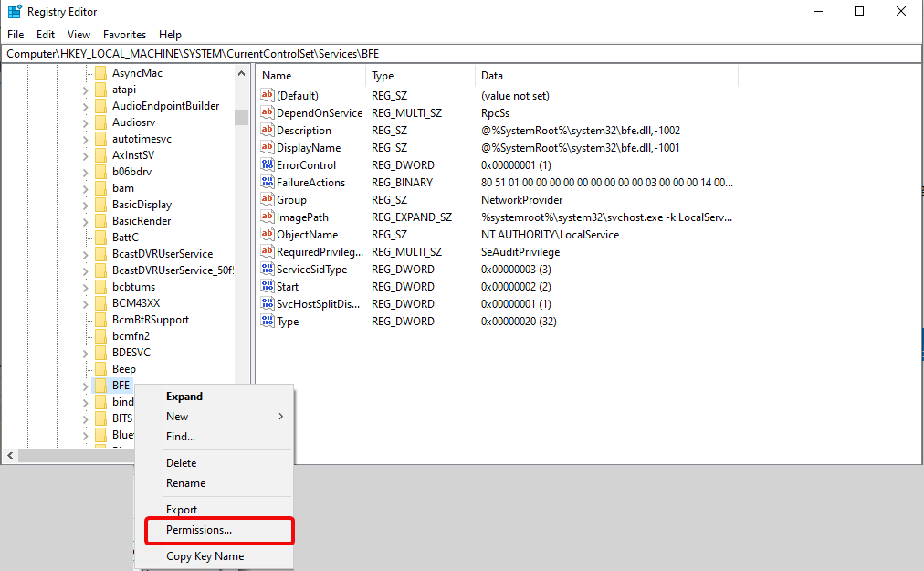Choose Export from the context menu
The image size is (924, 571).
click(x=214, y=509)
